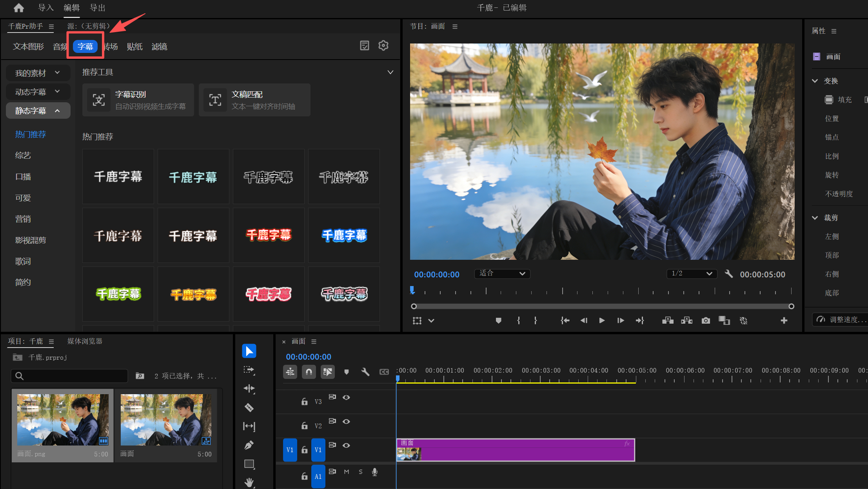The height and width of the screenshot is (489, 868).
Task: Toggle V3 track visibility eye
Action: [346, 397]
